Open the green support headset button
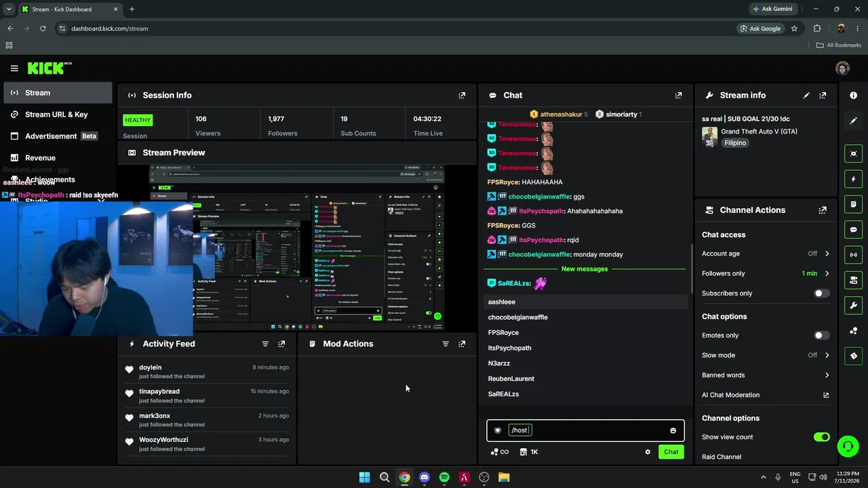Image resolution: width=868 pixels, height=488 pixels. point(848,446)
